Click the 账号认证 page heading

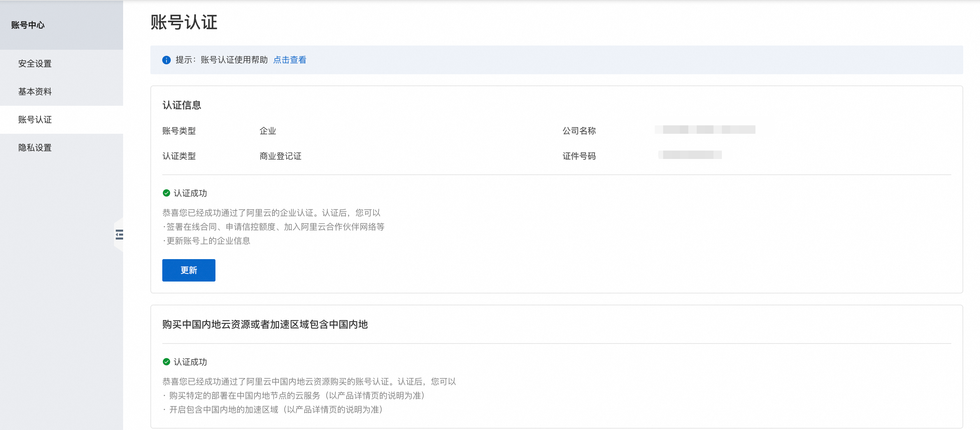coord(184,22)
